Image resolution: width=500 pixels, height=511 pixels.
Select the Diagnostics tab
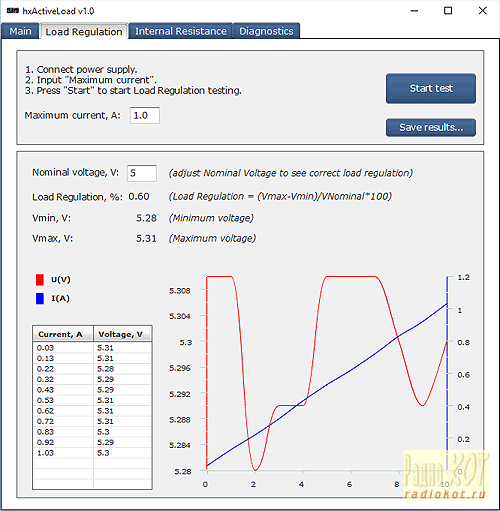pos(266,31)
